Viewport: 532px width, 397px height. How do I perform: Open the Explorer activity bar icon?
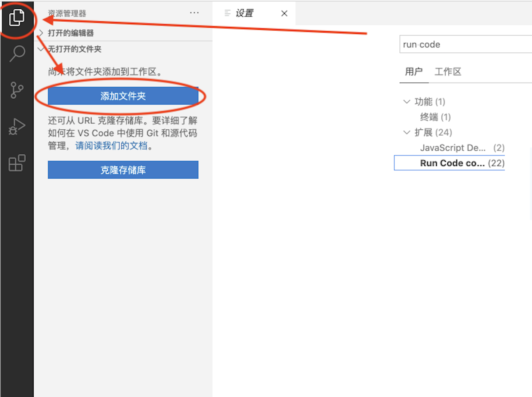[16, 18]
